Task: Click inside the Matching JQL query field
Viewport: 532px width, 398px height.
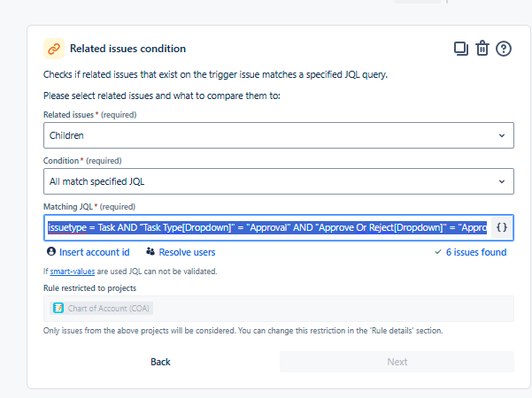Action: pyautogui.click(x=266, y=227)
